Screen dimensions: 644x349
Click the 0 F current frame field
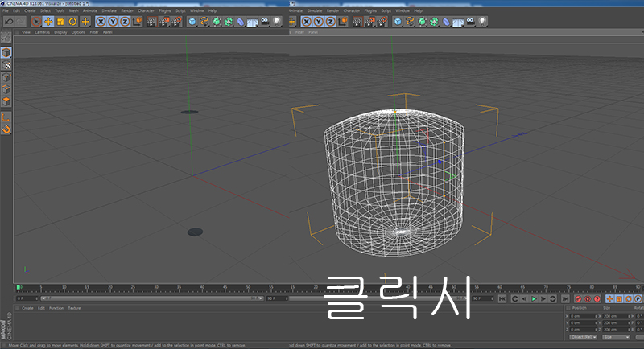(27, 298)
